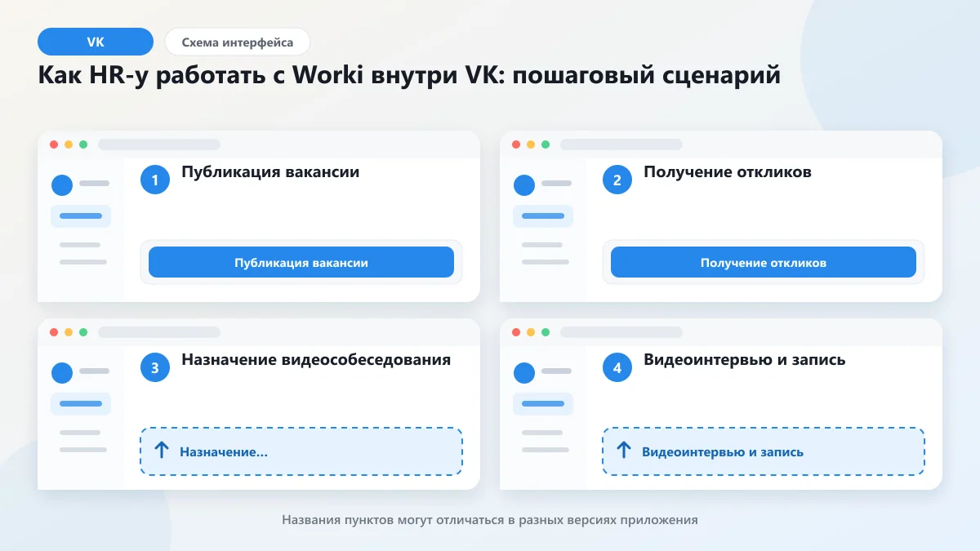This screenshot has width=980, height=551.
Task: Close the Видеоинтервью и запись window with the red dot
Action: pyautogui.click(x=516, y=332)
